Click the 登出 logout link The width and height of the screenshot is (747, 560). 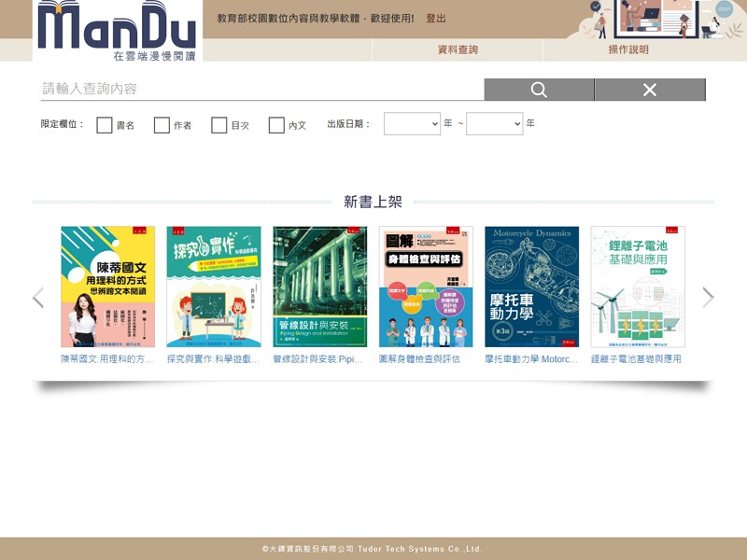pyautogui.click(x=436, y=19)
